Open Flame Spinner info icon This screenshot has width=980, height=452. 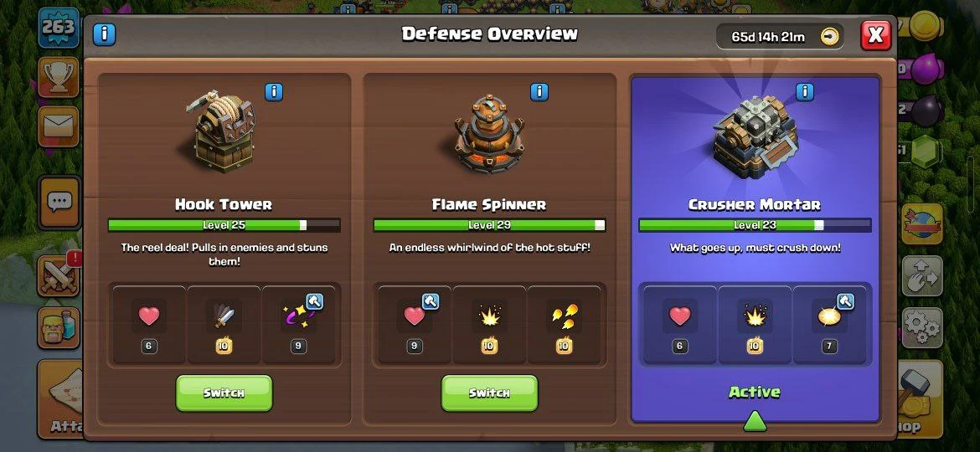539,92
